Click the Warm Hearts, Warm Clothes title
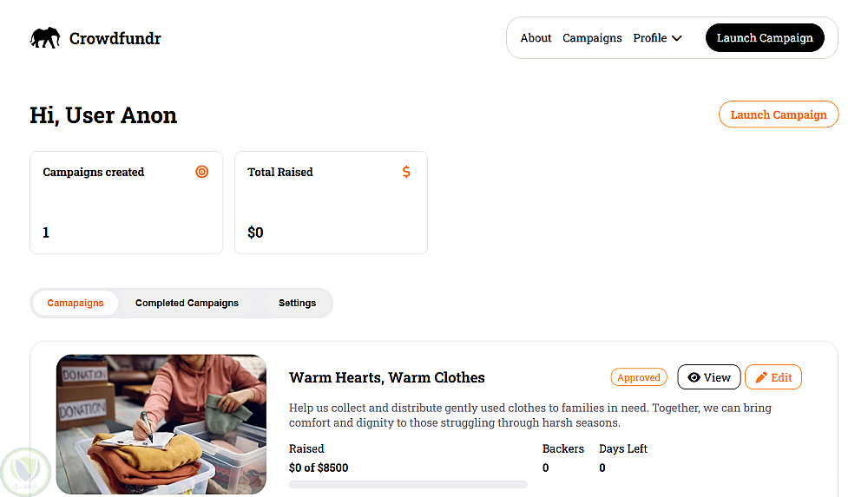 tap(386, 377)
